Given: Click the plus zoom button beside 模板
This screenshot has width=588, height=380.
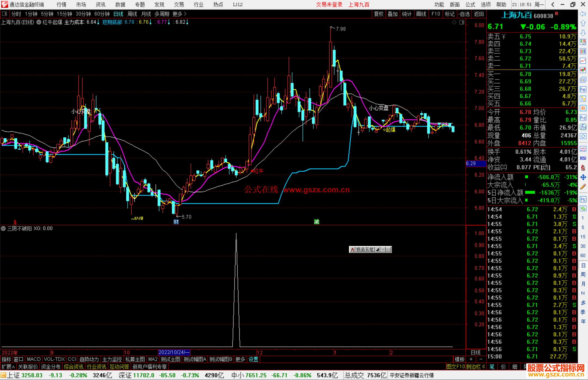Looking at the screenshot, I should point(471,359).
